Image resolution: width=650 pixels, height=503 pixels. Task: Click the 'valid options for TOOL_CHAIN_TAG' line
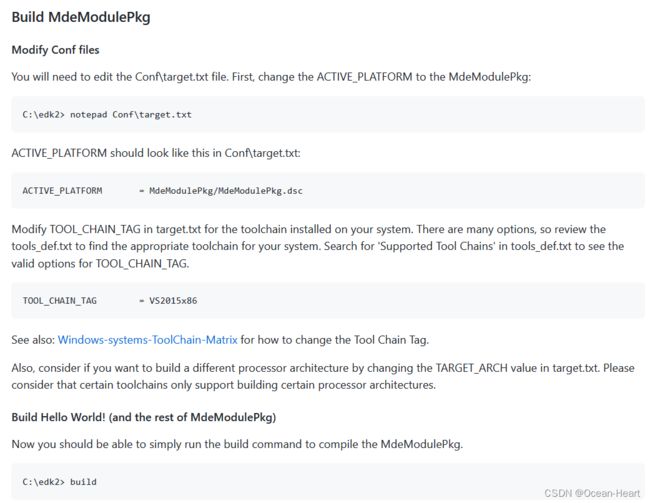[x=100, y=264]
